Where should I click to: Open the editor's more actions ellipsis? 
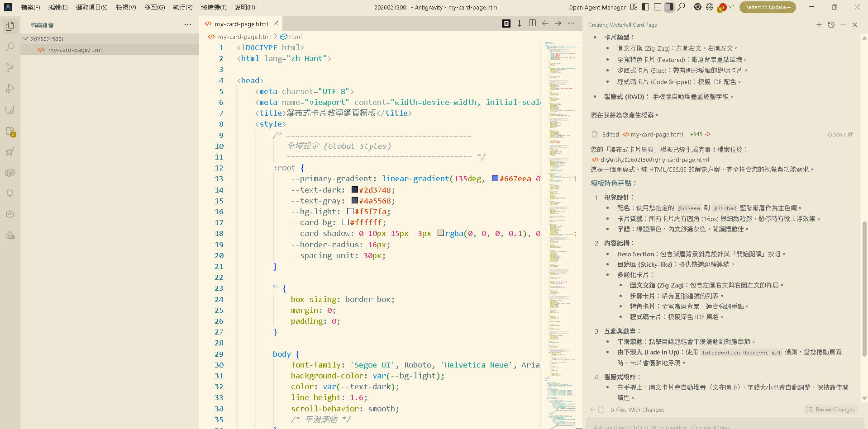click(x=571, y=24)
